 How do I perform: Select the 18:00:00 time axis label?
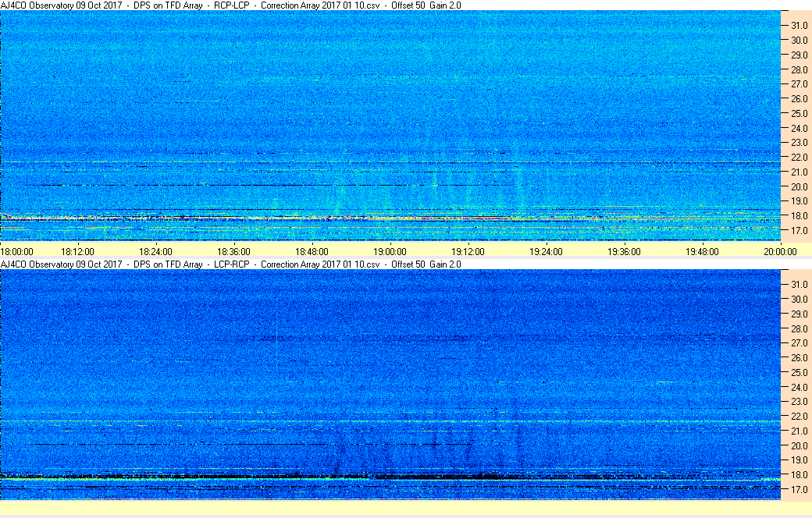coord(17,252)
